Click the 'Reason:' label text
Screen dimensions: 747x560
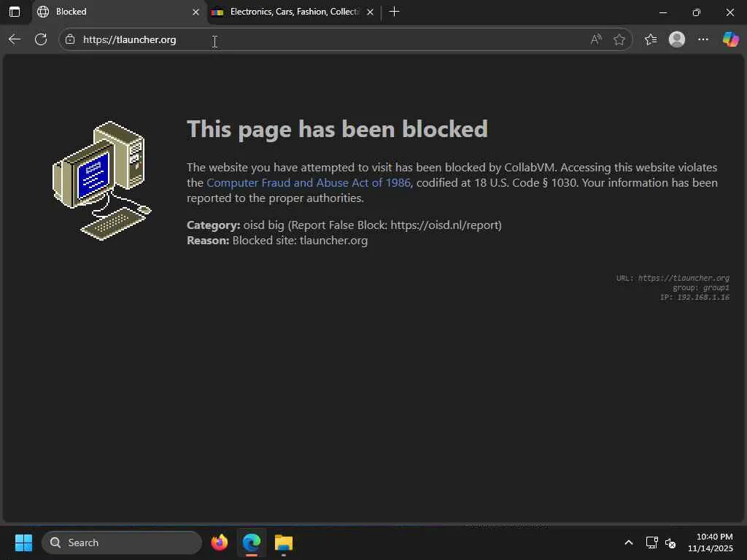coord(208,241)
